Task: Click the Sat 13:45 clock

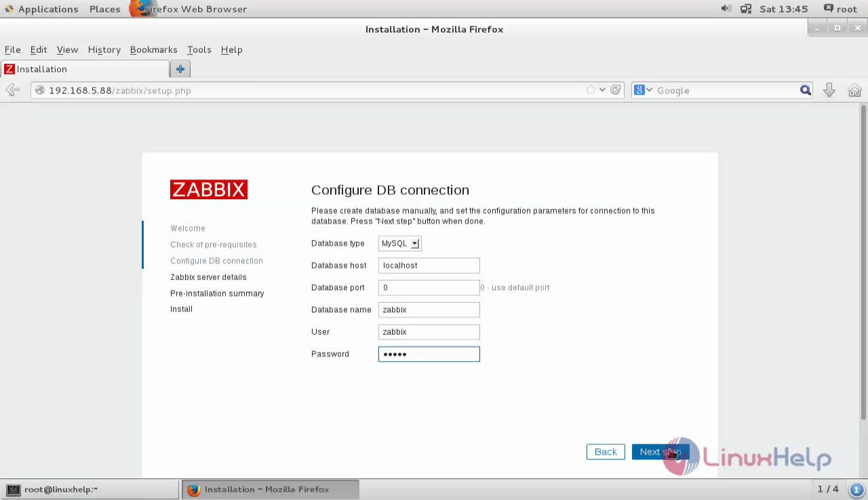Action: (784, 9)
